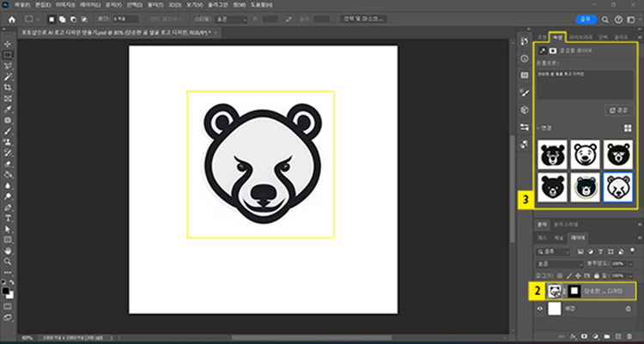
Task: Switch to the Channels tab
Action: pyautogui.click(x=559, y=238)
